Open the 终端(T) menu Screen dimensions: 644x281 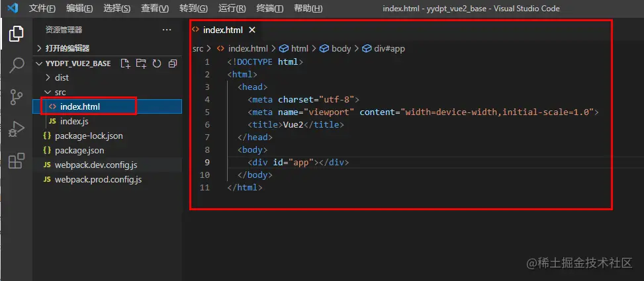tap(270, 8)
